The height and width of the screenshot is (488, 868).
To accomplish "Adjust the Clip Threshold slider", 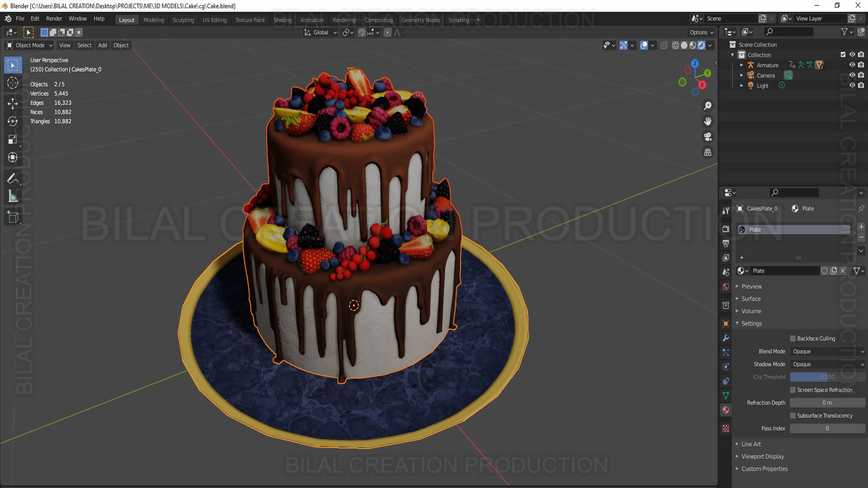I will [x=827, y=377].
